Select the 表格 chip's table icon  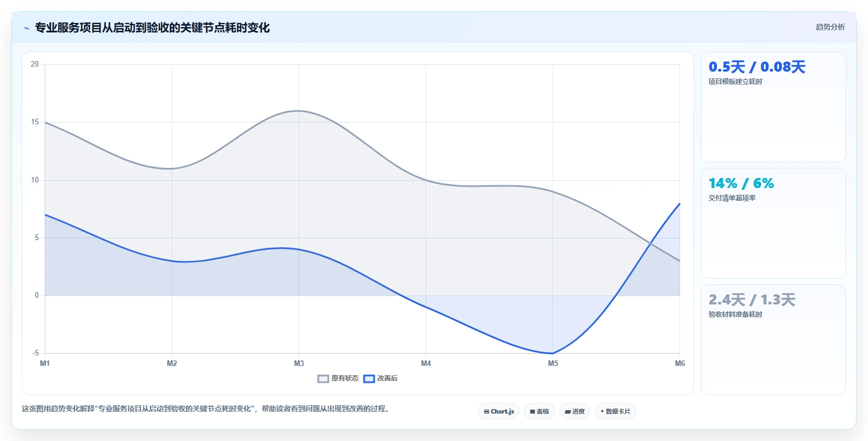click(x=532, y=411)
